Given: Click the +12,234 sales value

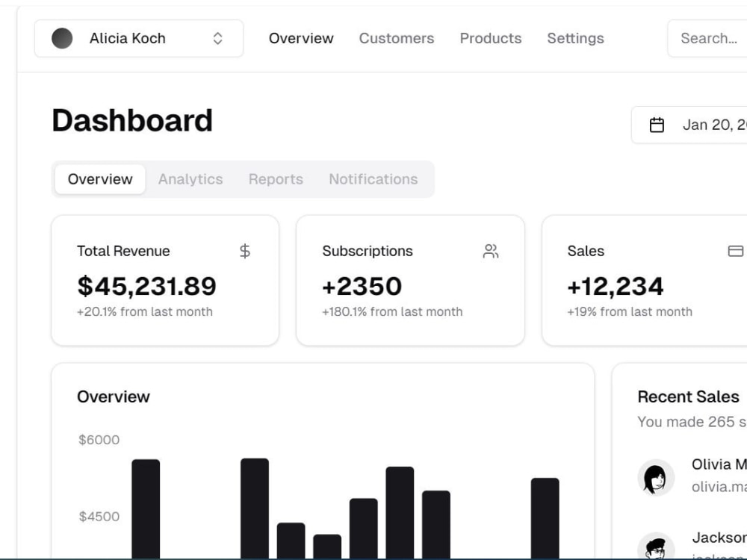Looking at the screenshot, I should click(x=616, y=286).
